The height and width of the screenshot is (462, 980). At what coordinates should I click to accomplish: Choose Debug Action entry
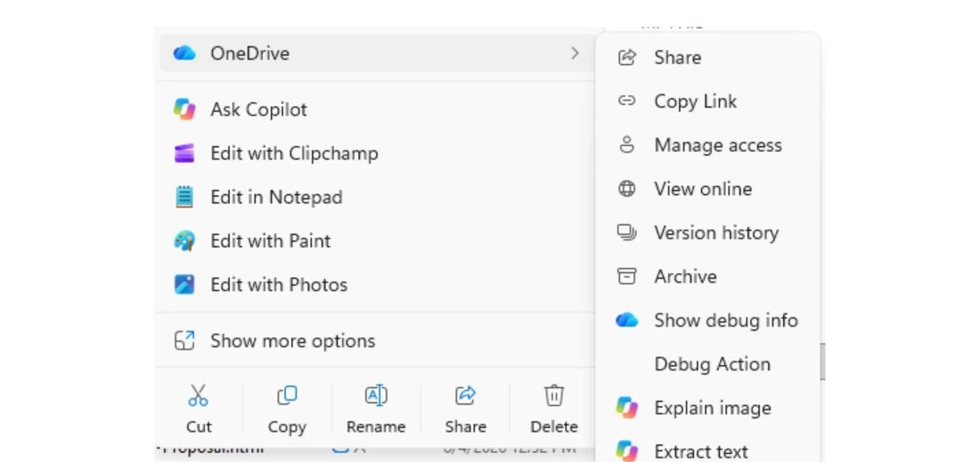coord(707,364)
